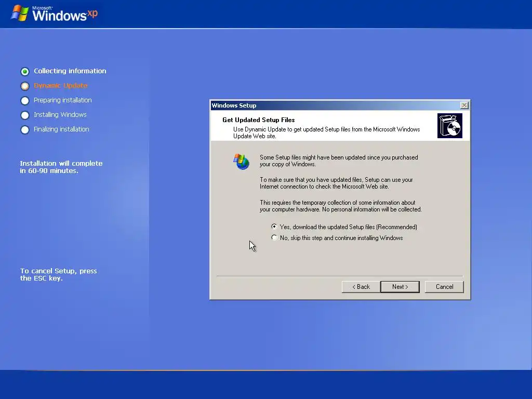Click the Windows XP logo flag
532x399 pixels.
20,14
